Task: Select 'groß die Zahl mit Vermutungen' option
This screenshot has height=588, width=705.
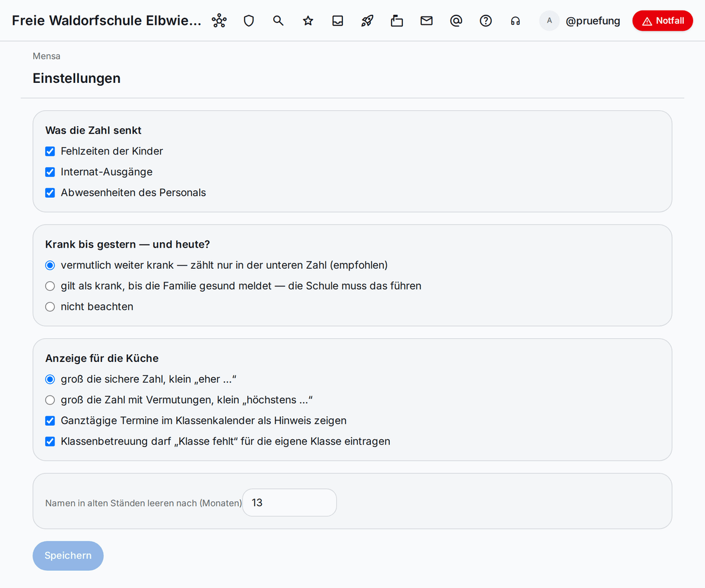Action: coord(50,400)
